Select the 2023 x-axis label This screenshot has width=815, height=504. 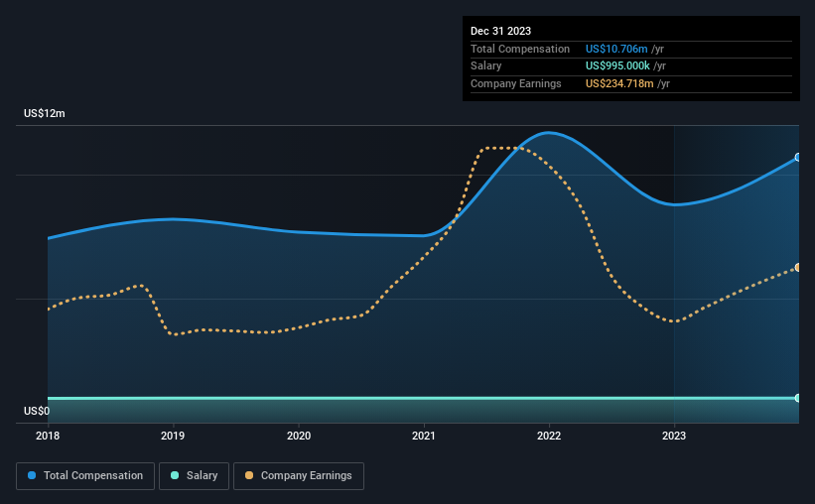674,436
